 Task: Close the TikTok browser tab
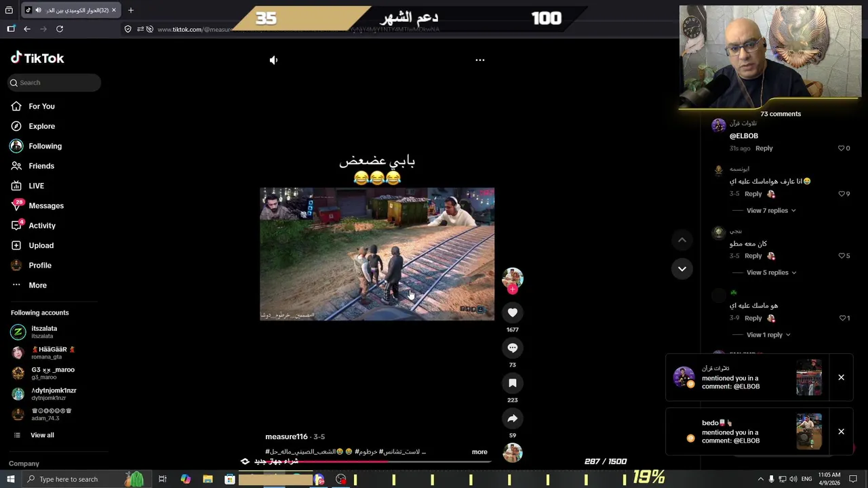point(114,10)
